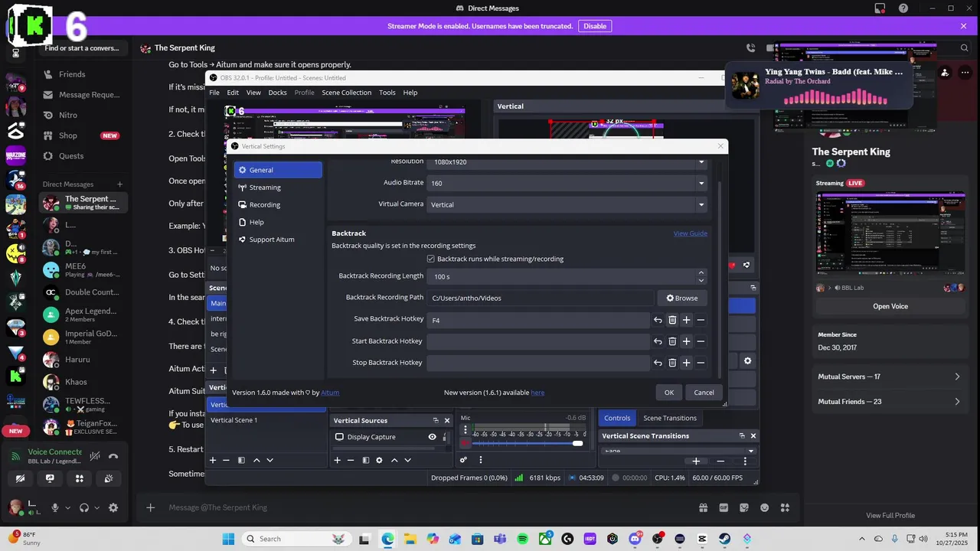980x551 pixels.
Task: Open Voice from the stream preview panel
Action: (890, 306)
